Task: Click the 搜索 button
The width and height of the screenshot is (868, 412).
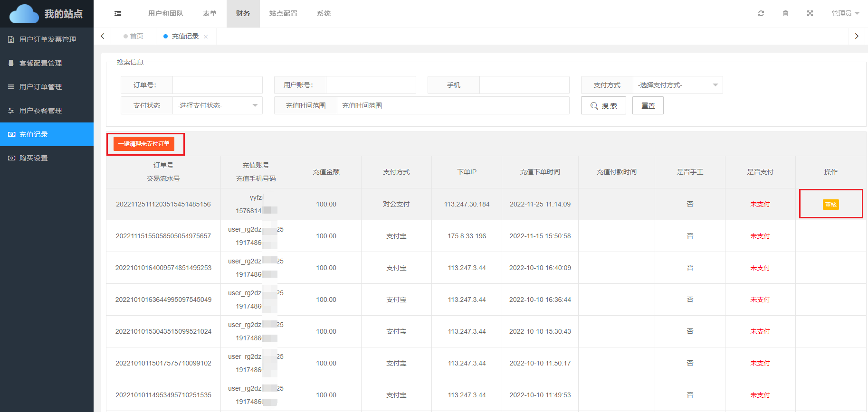Action: (603, 105)
